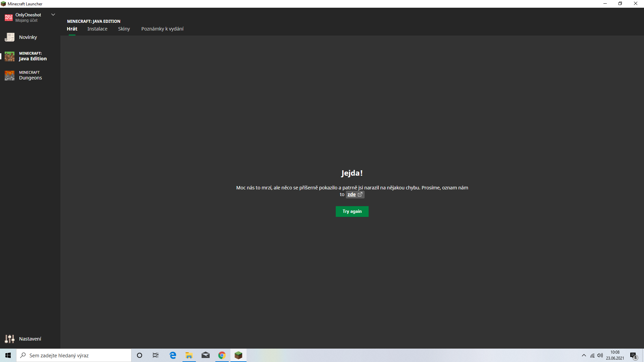Screen dimensions: 644x362
Task: Click the Windows search input field
Action: pos(77,355)
